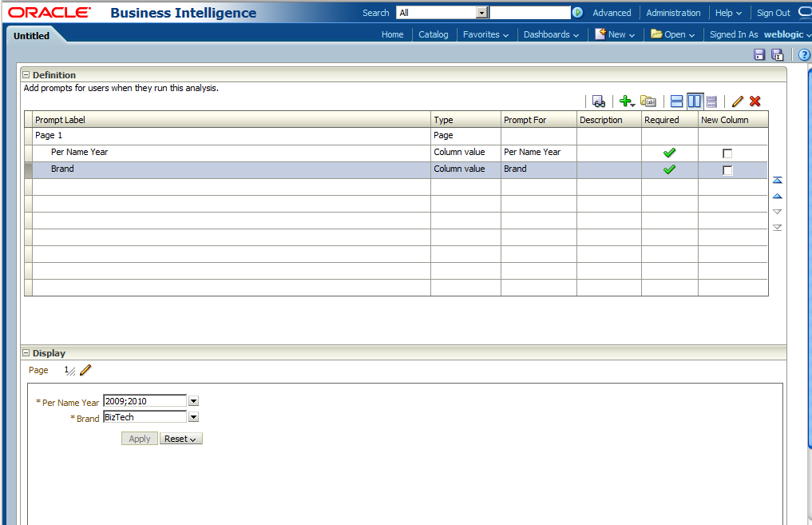Expand the search scope dropdown showing All
Viewport: 812px width, 525px height.
point(481,12)
